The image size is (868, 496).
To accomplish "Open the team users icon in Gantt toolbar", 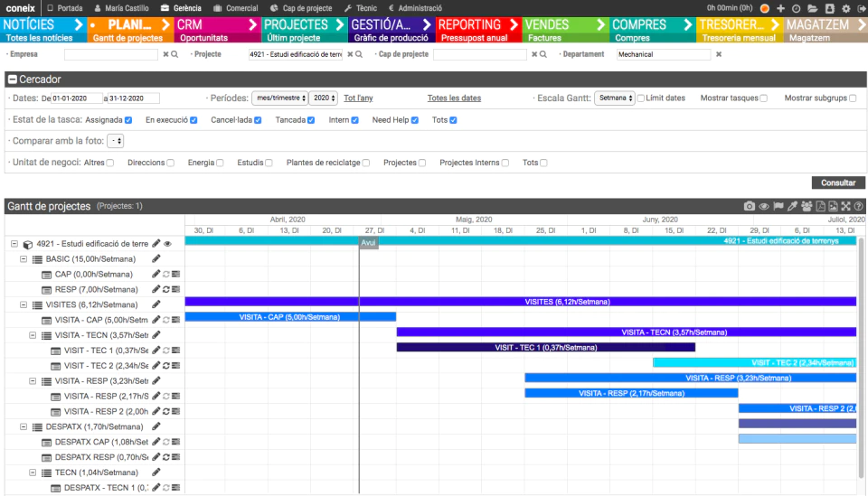I will coord(807,206).
